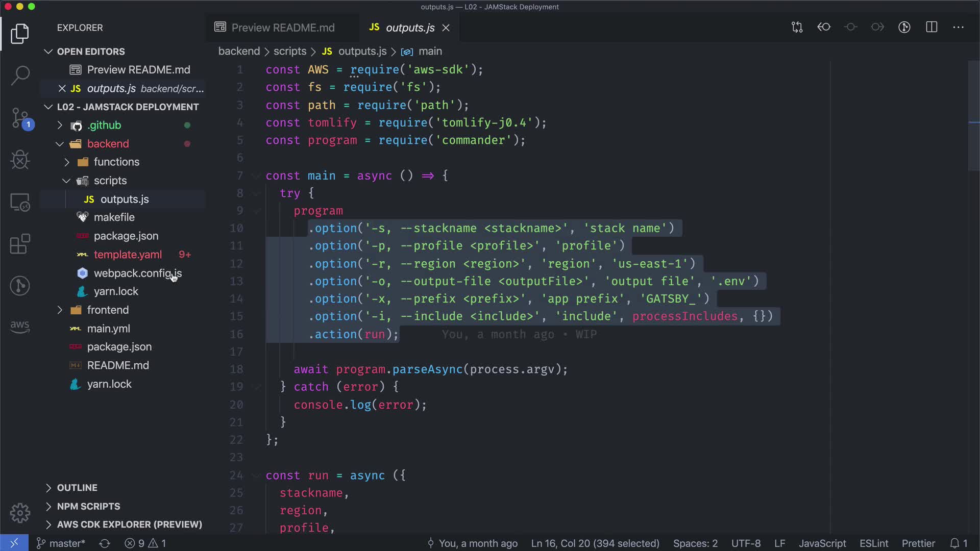The image size is (980, 551).
Task: Open the Search view in activity bar
Action: 20,76
